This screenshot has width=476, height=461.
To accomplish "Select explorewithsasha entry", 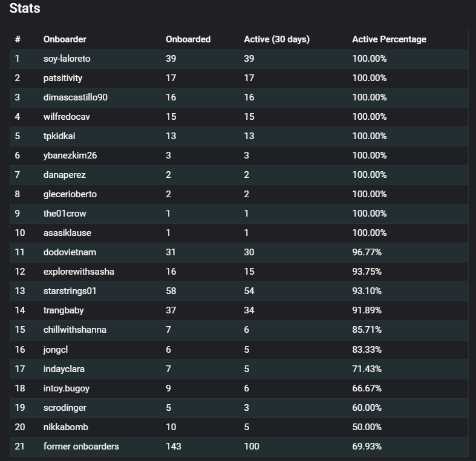I will [79, 272].
